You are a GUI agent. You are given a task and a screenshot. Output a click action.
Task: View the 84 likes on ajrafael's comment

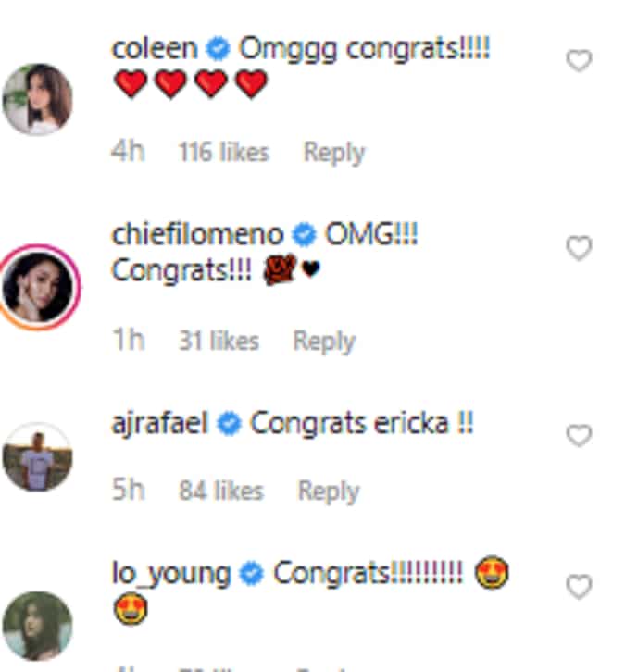click(220, 491)
